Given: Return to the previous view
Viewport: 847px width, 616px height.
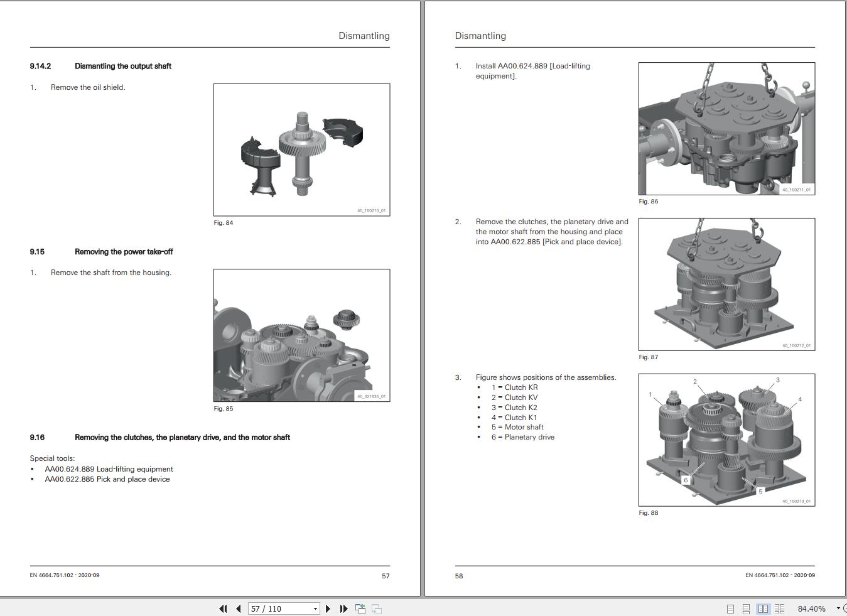Looking at the screenshot, I should coord(360,608).
